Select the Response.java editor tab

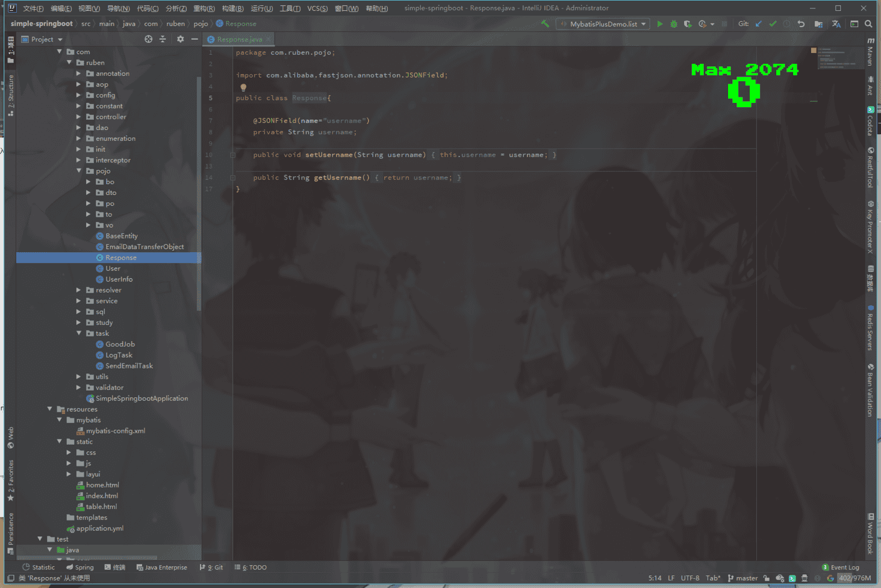pyautogui.click(x=239, y=40)
